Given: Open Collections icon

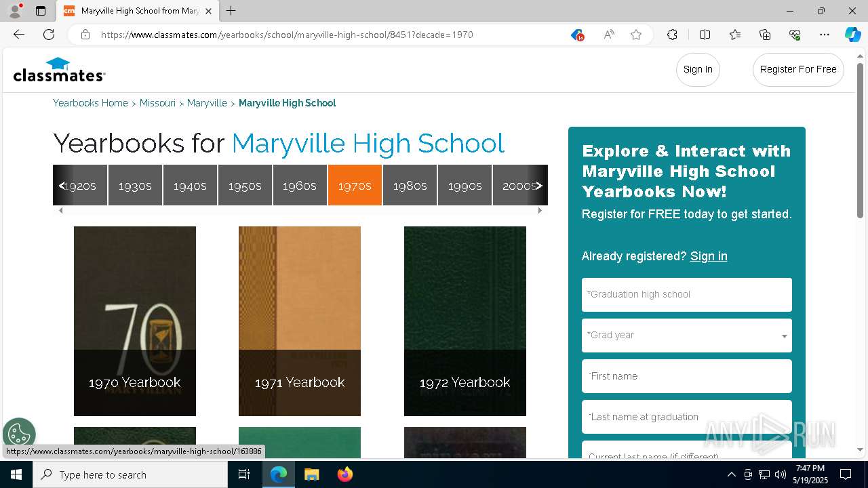Looking at the screenshot, I should [765, 35].
